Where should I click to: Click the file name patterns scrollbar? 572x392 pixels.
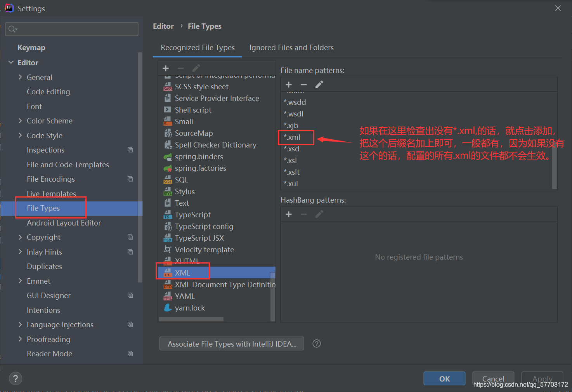point(555,165)
